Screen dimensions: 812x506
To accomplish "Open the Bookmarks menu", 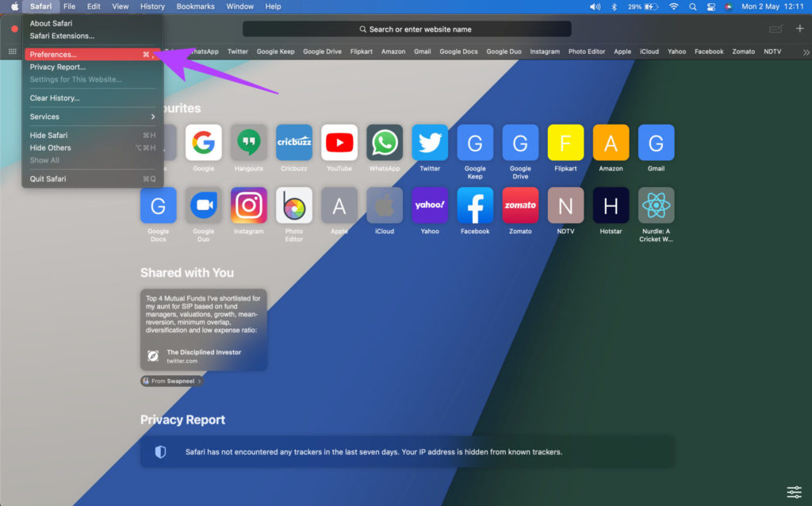I will click(x=195, y=6).
